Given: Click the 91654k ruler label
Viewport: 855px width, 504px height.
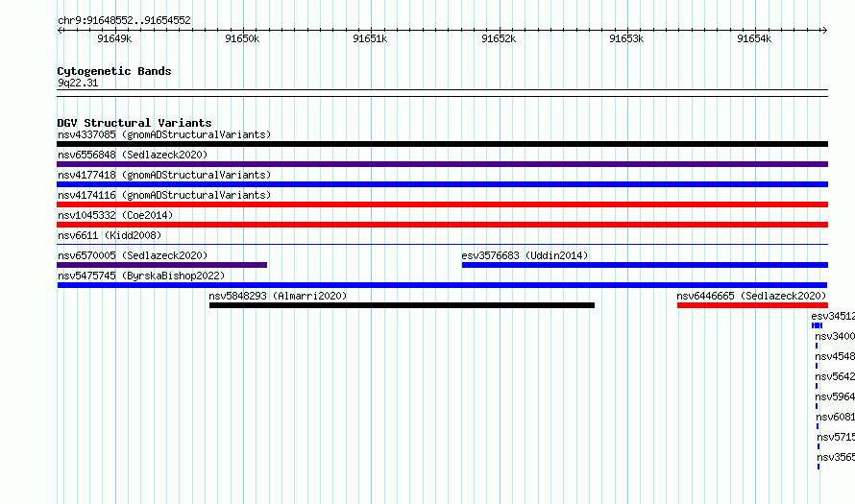Looking at the screenshot, I should coord(754,38).
